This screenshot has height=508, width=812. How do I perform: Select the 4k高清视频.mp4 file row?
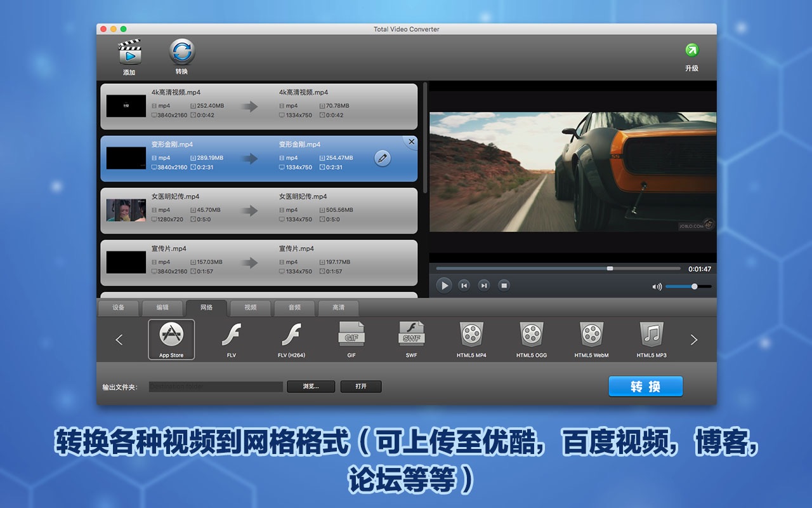(x=259, y=107)
